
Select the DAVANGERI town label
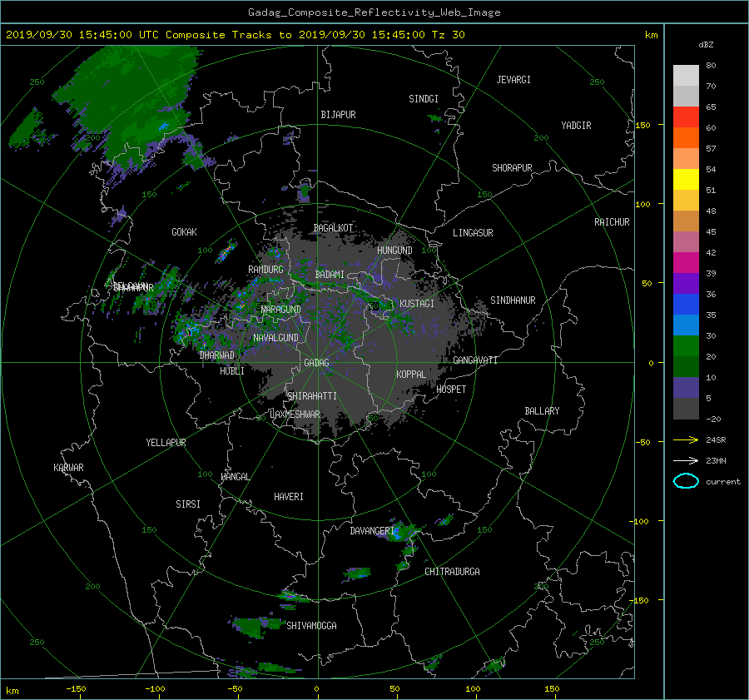click(372, 531)
